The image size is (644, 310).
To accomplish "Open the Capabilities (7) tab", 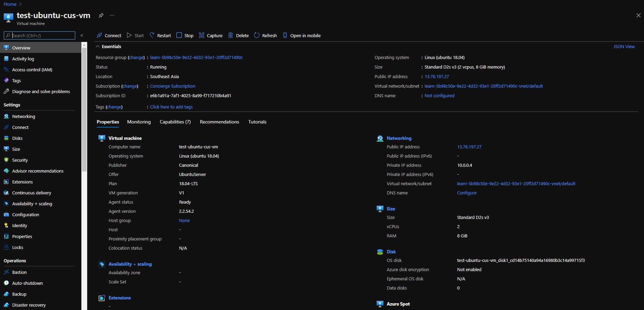I will click(x=175, y=122).
